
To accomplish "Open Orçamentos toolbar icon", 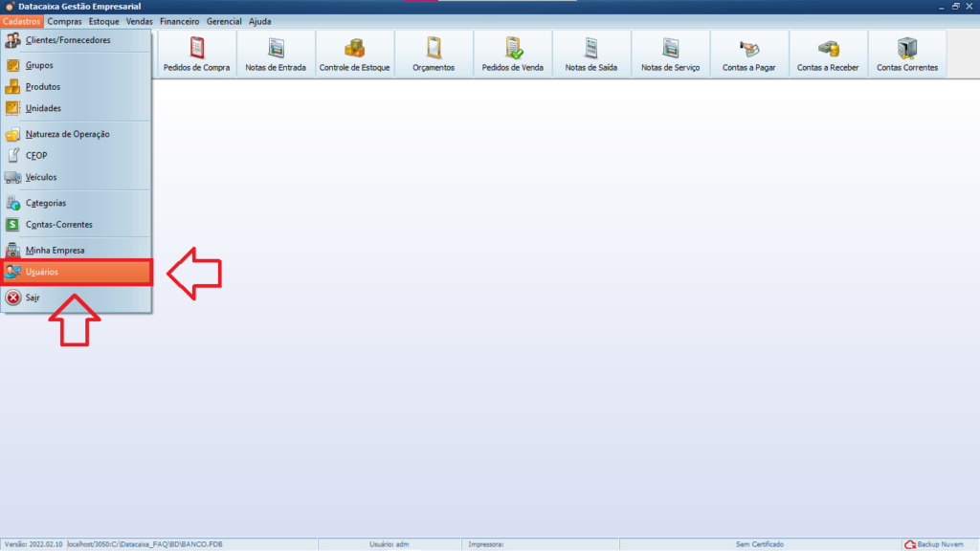I will (434, 48).
